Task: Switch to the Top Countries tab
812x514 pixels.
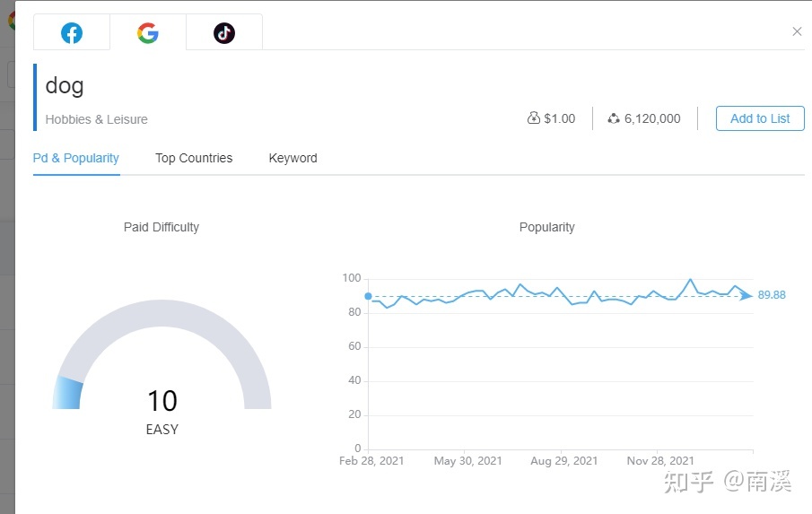Action: click(194, 158)
